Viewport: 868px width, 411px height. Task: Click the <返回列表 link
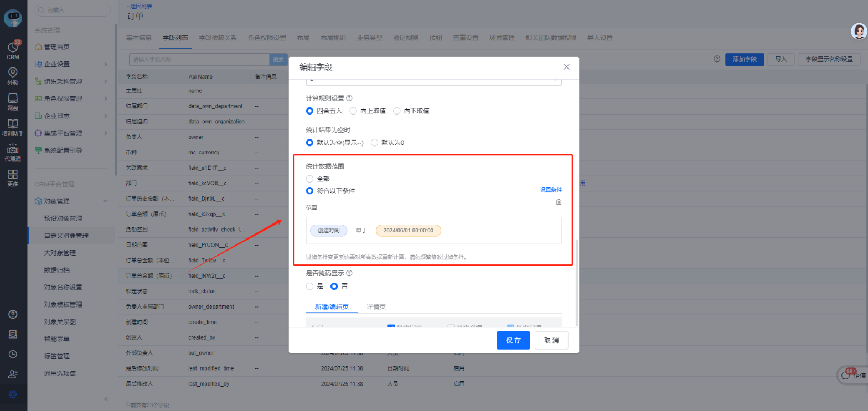pos(139,6)
